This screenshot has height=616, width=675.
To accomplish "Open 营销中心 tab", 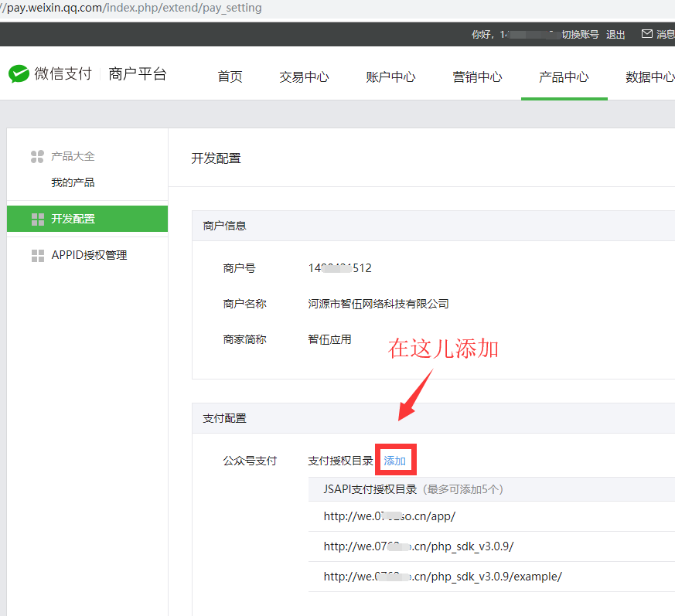I will pos(477,77).
